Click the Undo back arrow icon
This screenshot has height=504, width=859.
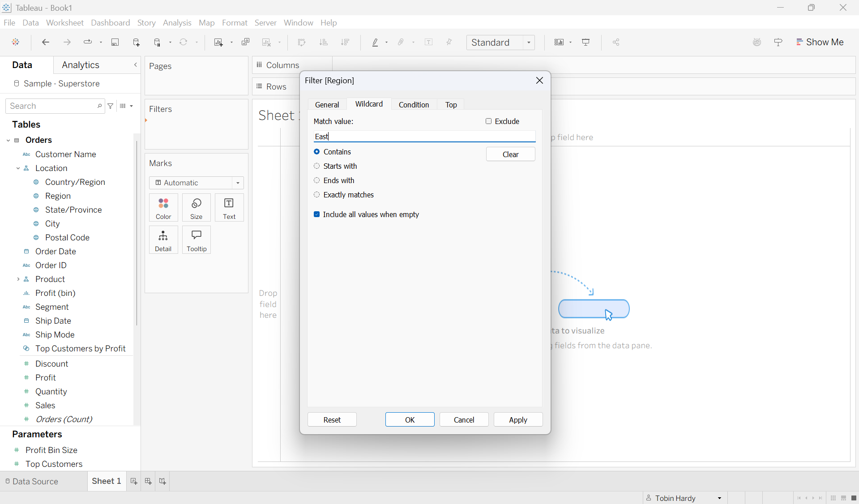tap(45, 42)
